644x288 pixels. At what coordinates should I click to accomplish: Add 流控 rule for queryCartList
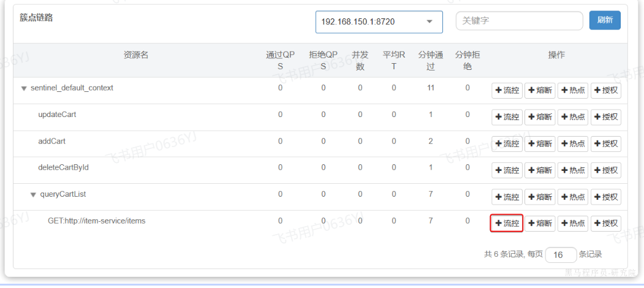click(507, 197)
